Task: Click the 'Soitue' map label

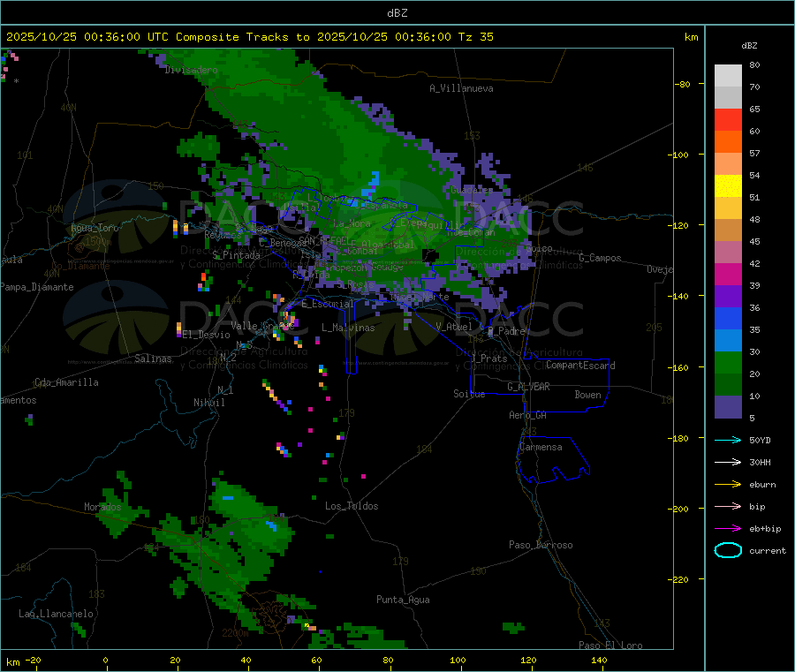Action: coord(469,394)
